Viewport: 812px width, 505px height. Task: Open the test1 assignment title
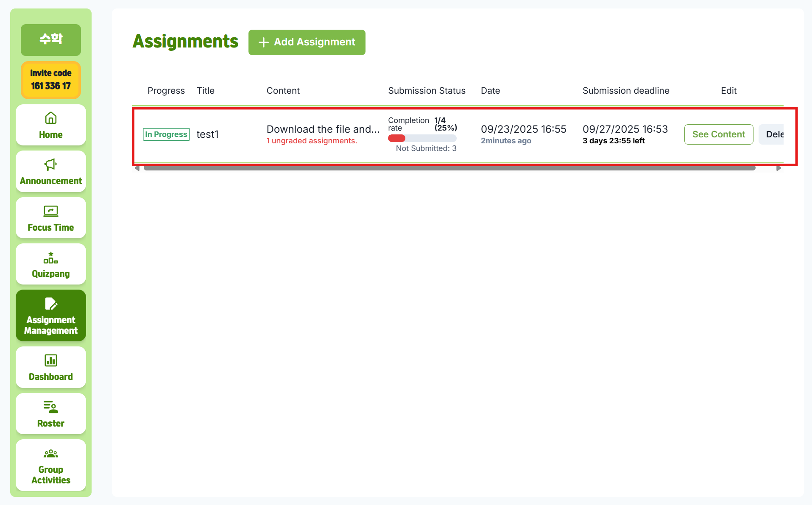coord(207,134)
